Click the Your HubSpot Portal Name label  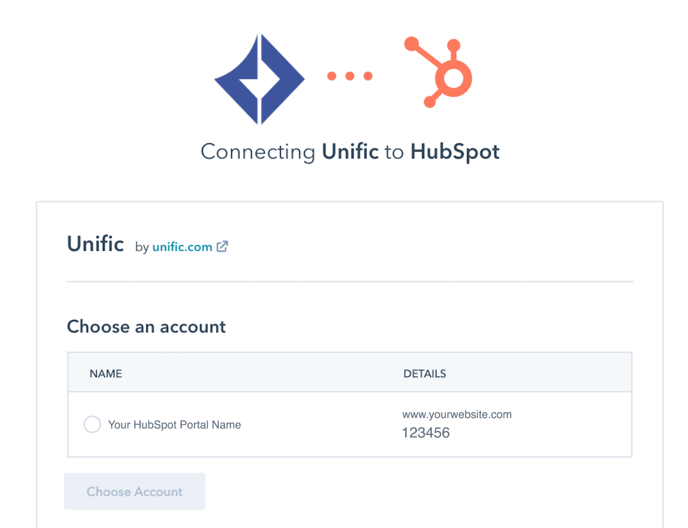click(x=174, y=424)
